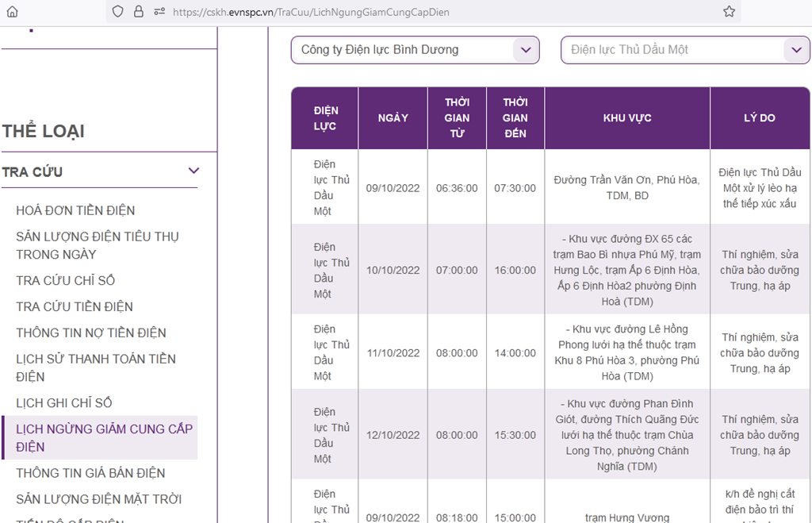The height and width of the screenshot is (523, 812).
Task: Select the 10/10/2022 date cell
Action: [x=393, y=270]
